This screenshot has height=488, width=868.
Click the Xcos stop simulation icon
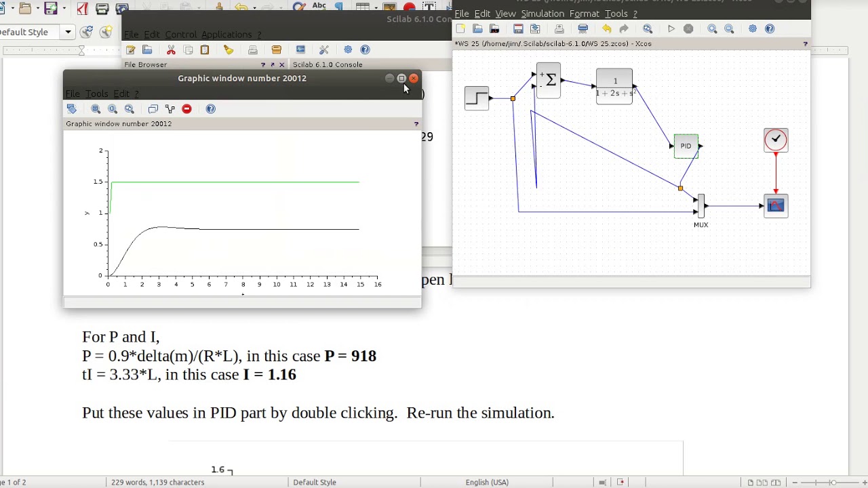[688, 29]
